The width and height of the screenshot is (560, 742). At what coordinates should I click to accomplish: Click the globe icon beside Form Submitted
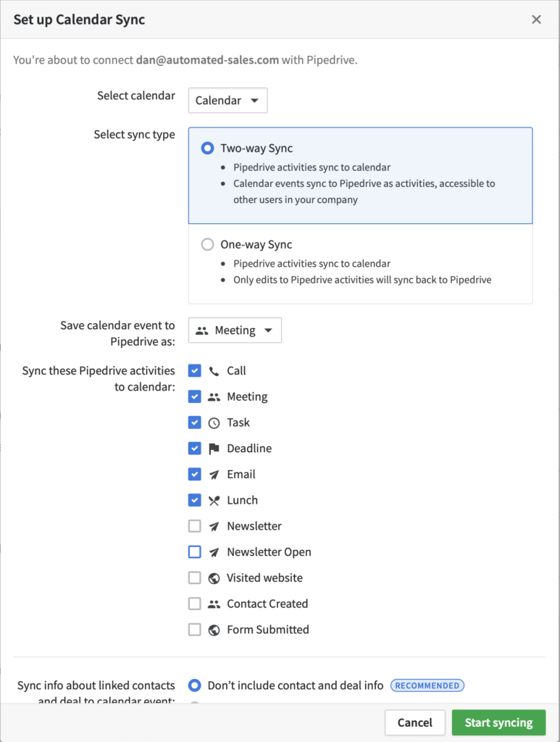[x=214, y=630]
